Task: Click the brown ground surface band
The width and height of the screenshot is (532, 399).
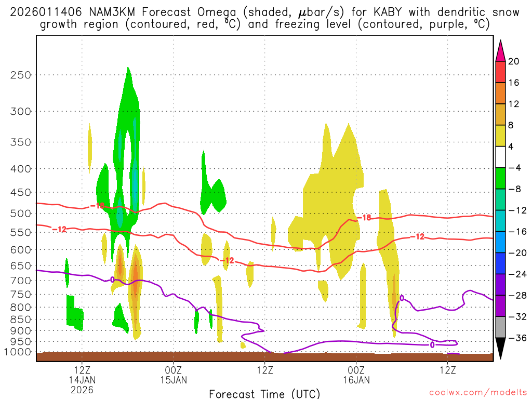Action: coord(264,357)
